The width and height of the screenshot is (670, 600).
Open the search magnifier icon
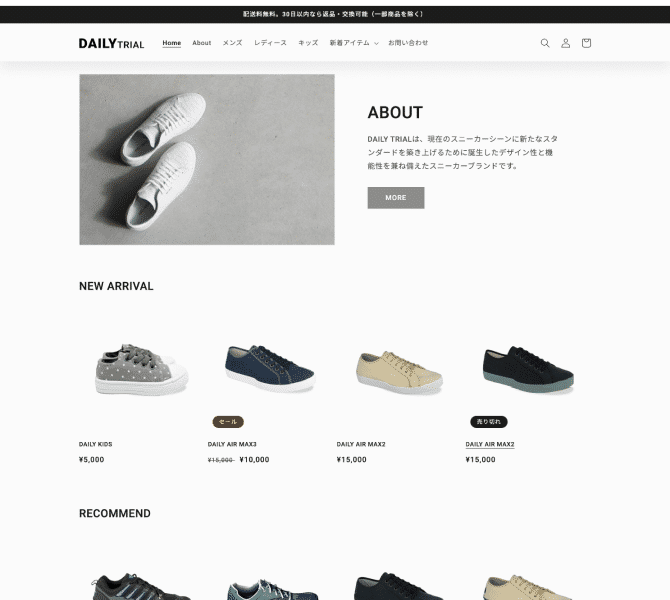pos(545,43)
